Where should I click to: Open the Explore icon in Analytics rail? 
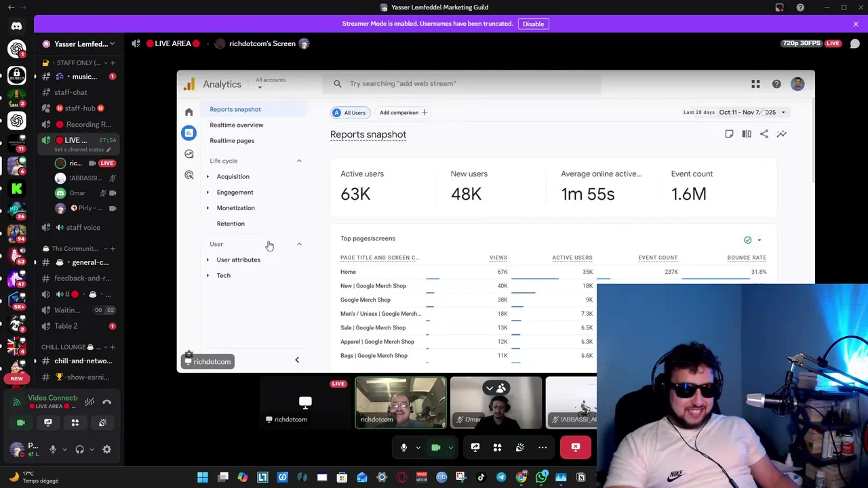click(189, 154)
